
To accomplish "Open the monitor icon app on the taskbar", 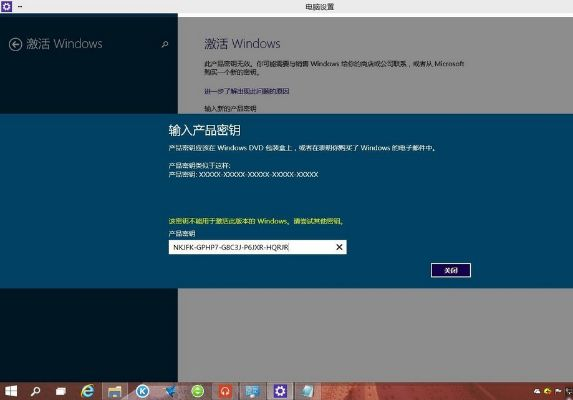I will point(252,391).
